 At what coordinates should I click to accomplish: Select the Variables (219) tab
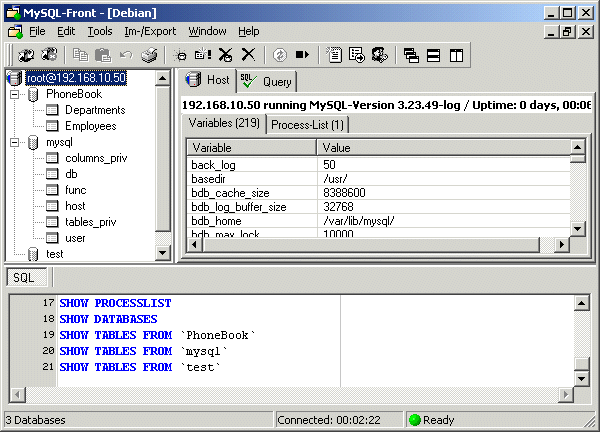click(224, 123)
